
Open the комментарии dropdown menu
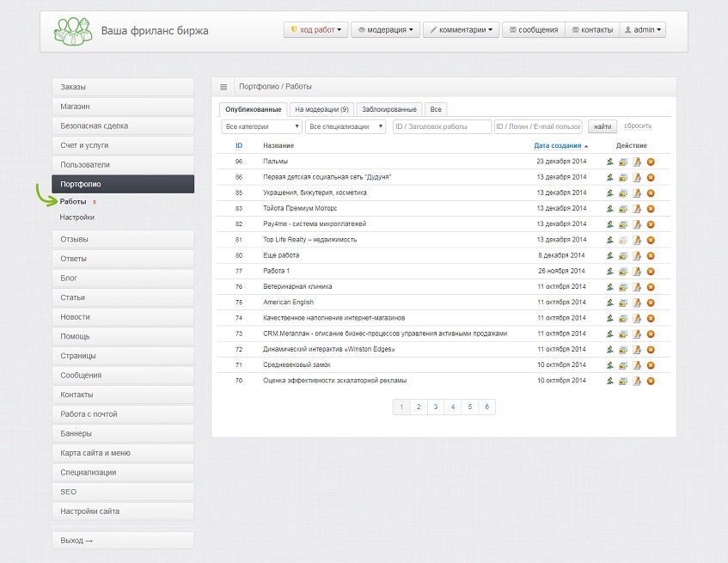coord(461,30)
